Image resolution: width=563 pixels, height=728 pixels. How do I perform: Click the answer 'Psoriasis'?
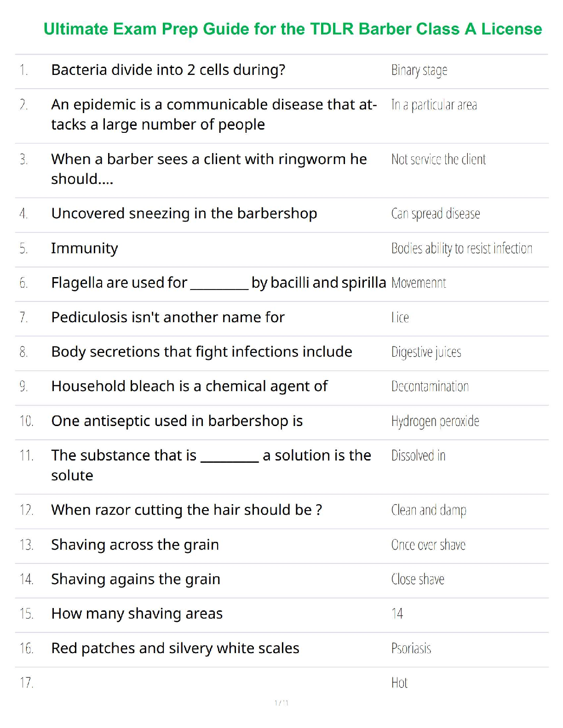(x=411, y=648)
